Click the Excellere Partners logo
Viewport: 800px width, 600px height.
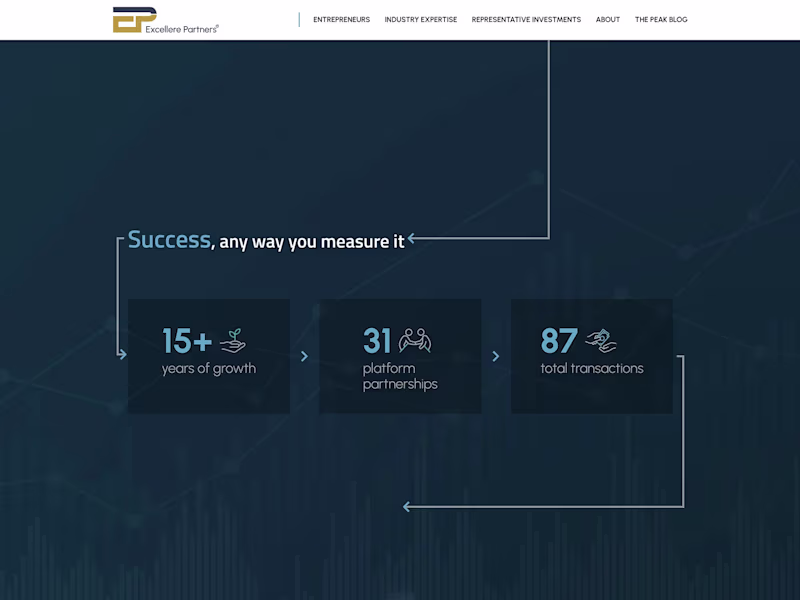[x=166, y=19]
